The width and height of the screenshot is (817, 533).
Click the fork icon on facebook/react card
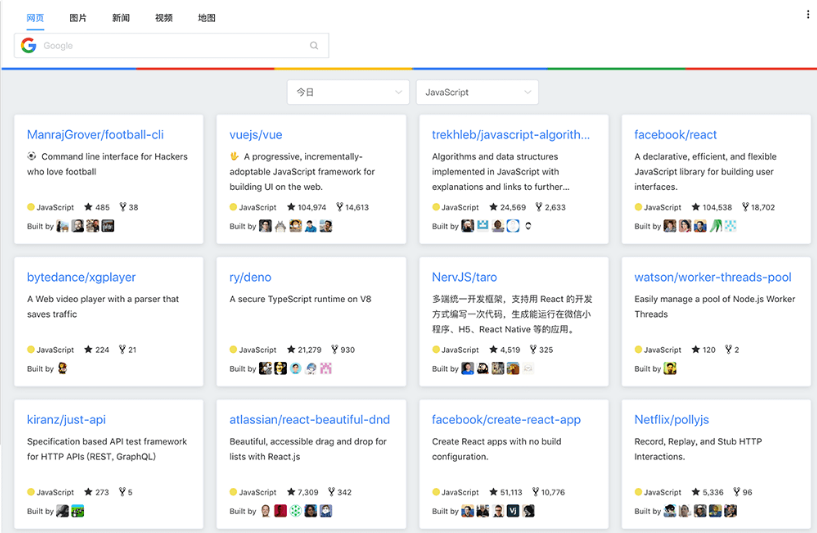click(745, 207)
